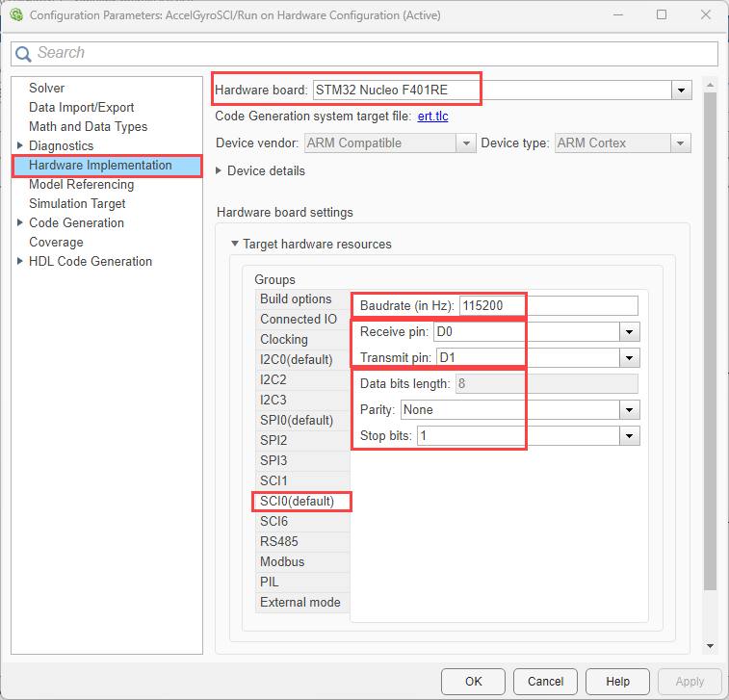This screenshot has height=700, width=729.
Task: Open the Hardware board dropdown
Action: click(x=682, y=91)
